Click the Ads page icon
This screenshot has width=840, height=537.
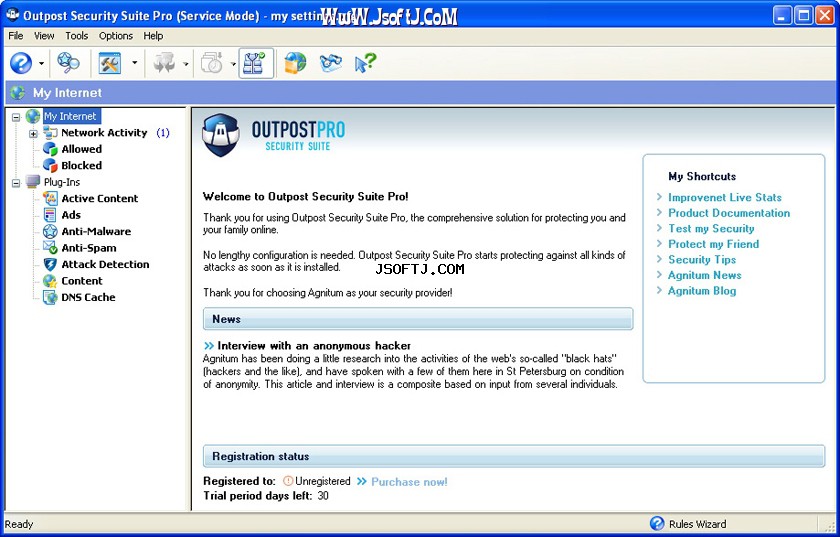point(50,215)
